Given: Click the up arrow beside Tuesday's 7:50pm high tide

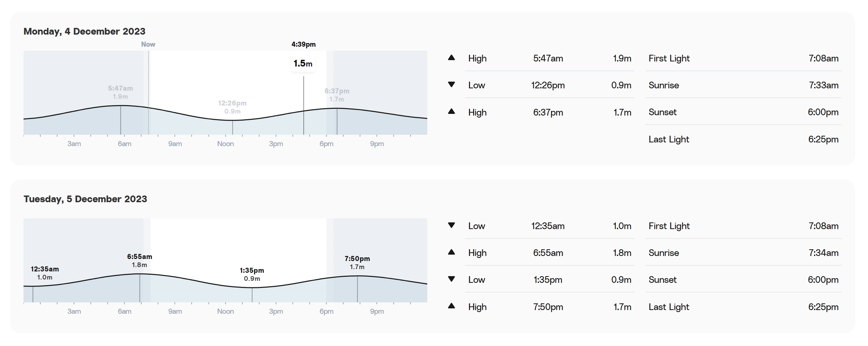Looking at the screenshot, I should coord(451,306).
